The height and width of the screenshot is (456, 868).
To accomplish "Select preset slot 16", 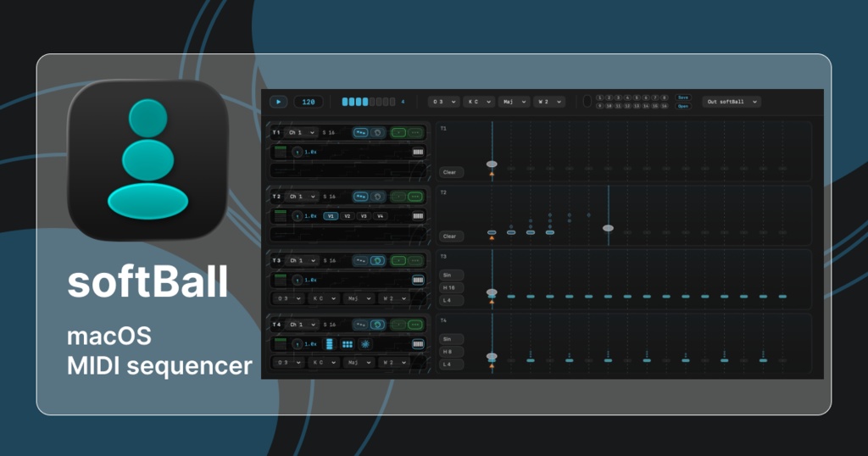I will 665,106.
